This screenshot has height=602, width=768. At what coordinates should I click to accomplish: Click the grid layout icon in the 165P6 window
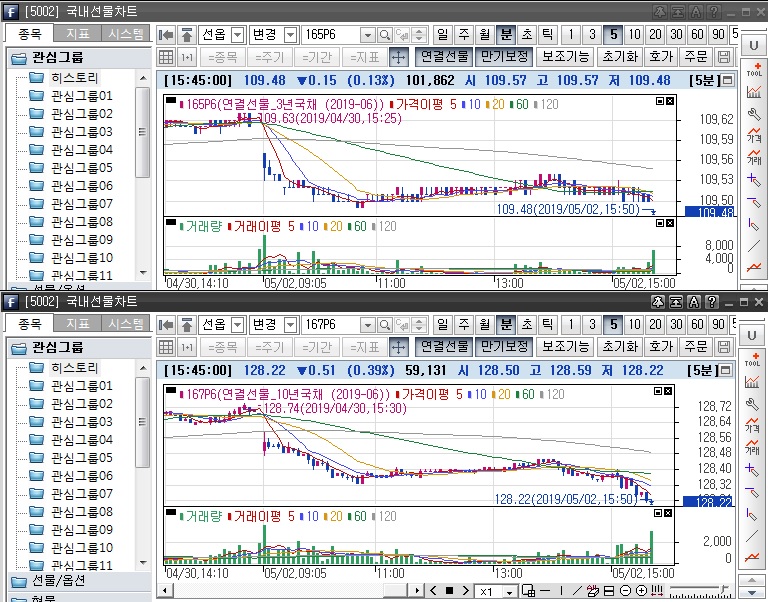pyautogui.click(x=166, y=57)
